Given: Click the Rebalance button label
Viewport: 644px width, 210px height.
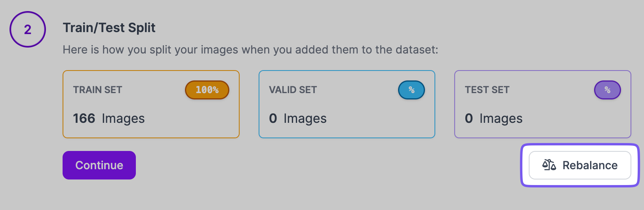Looking at the screenshot, I should pyautogui.click(x=590, y=165).
